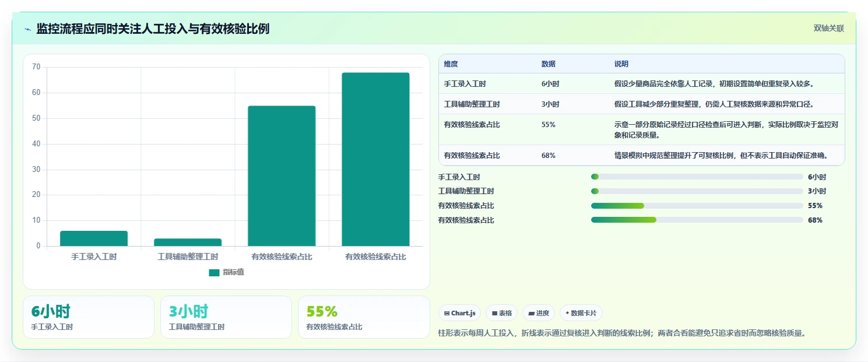This screenshot has width=868, height=362.
Task: Select the 数据卡片 chip
Action: point(581,313)
